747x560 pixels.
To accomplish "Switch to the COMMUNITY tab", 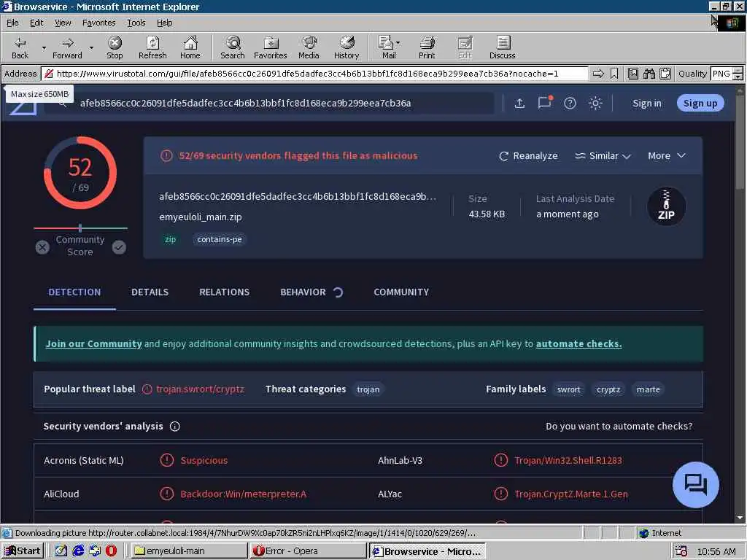I will (401, 292).
